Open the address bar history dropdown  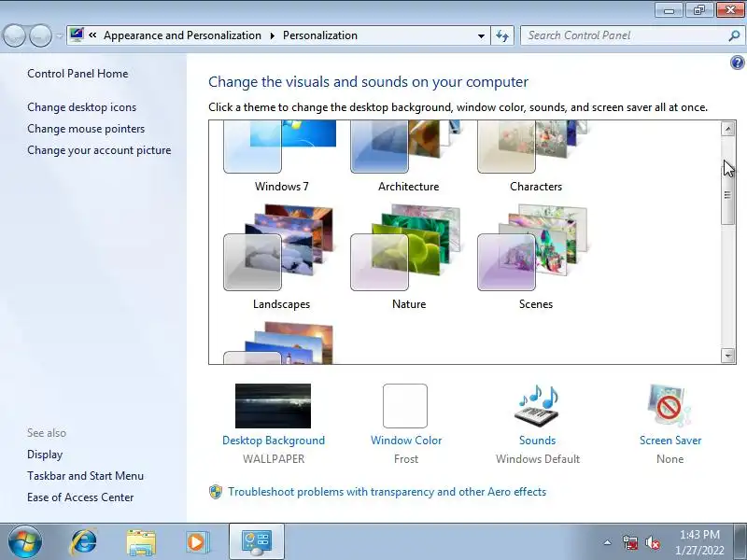(x=481, y=36)
